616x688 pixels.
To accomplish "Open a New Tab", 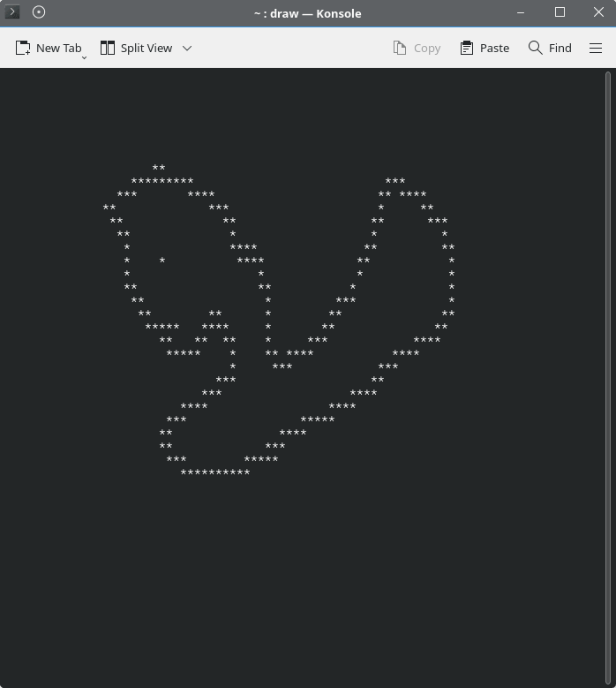I will 48,48.
